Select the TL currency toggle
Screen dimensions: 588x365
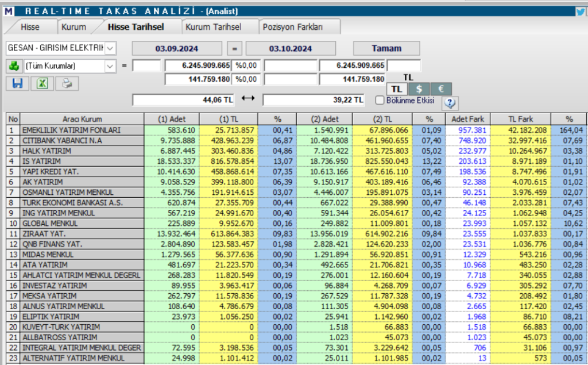pyautogui.click(x=396, y=89)
